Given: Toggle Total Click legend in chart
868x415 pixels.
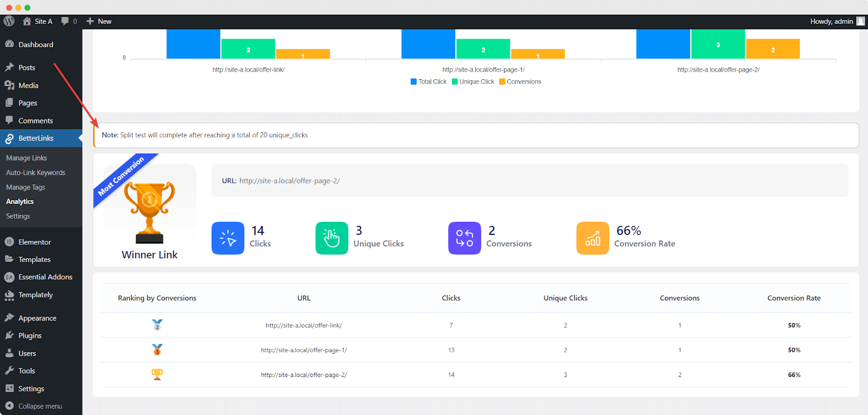Looking at the screenshot, I should [x=429, y=82].
